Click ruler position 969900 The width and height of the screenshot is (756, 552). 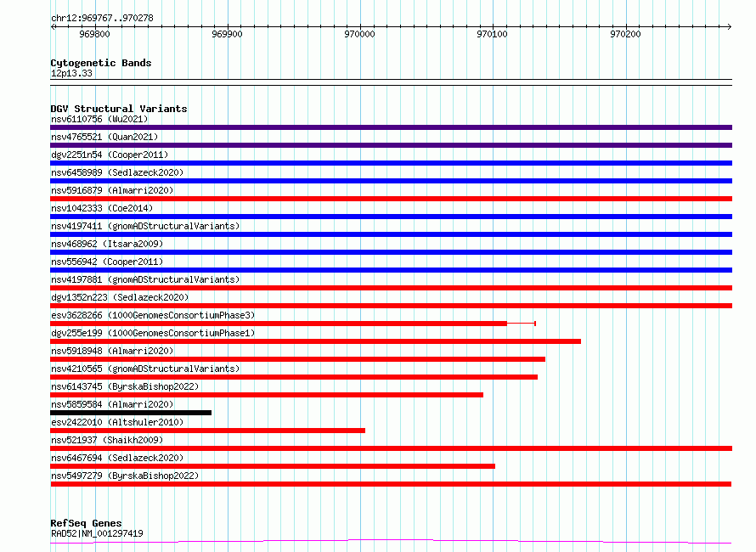(x=227, y=34)
